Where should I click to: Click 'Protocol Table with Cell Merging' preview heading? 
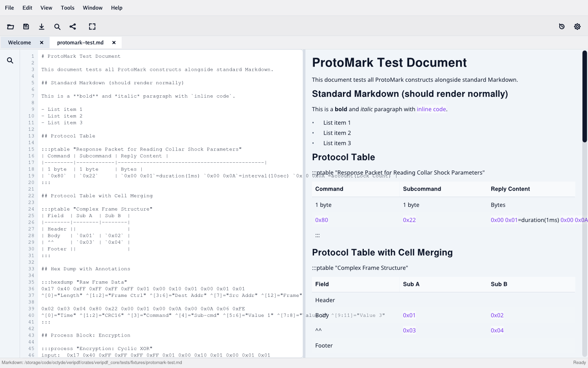tap(382, 252)
